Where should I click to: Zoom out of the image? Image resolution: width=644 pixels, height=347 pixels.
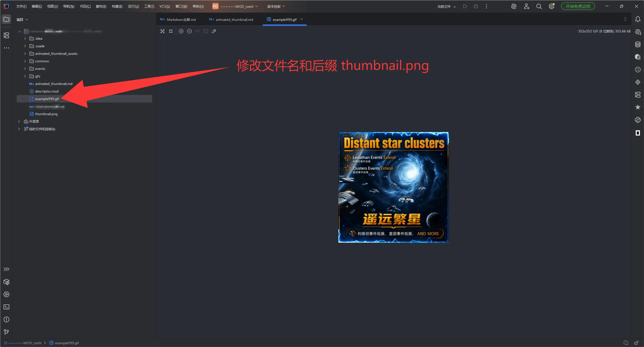[x=189, y=31]
